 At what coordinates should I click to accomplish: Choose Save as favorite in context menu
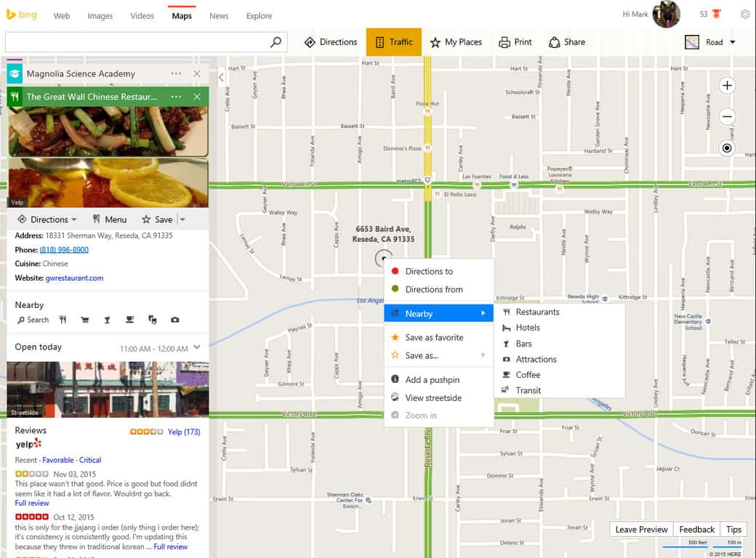[x=439, y=337]
